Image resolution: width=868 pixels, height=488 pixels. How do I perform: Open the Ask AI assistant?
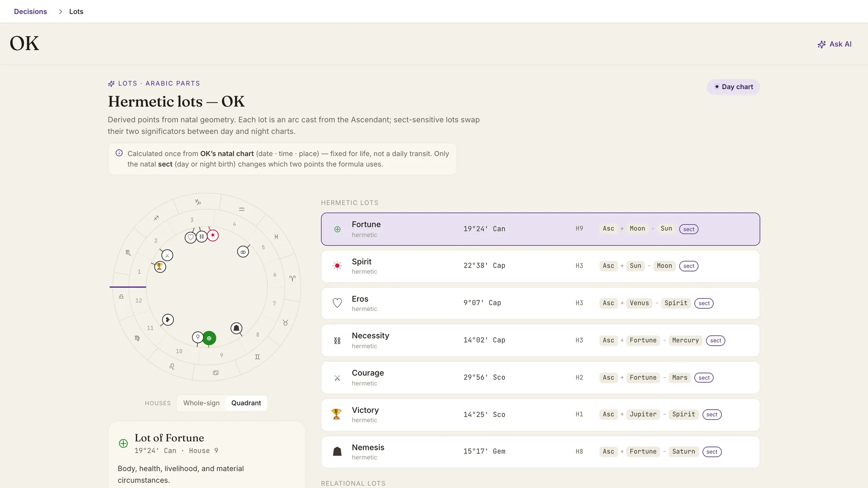[835, 44]
